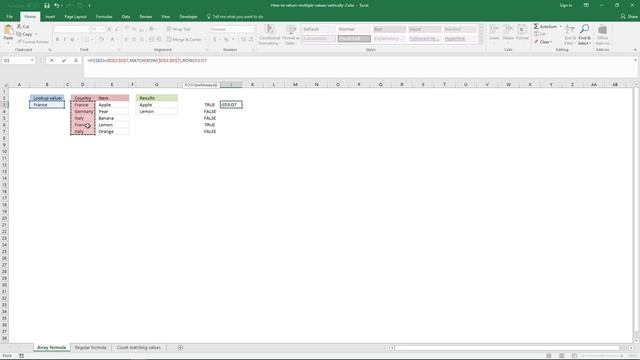Click the Accounting Number Format dollar icon
This screenshot has width=640, height=360.
[x=215, y=40]
